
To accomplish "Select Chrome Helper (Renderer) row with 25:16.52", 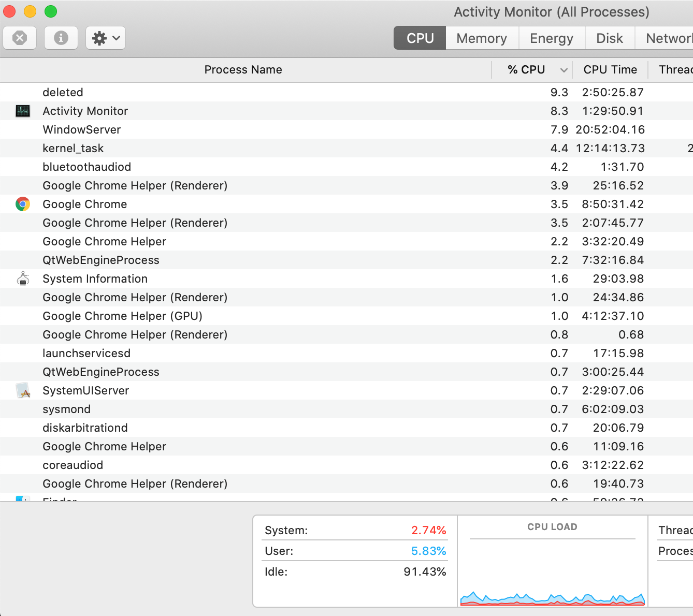I will pyautogui.click(x=347, y=185).
